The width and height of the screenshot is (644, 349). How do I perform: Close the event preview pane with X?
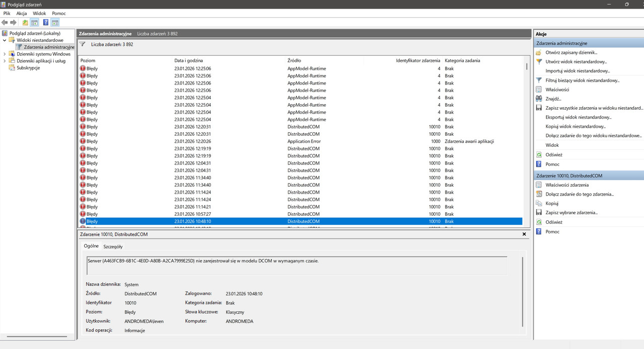524,234
